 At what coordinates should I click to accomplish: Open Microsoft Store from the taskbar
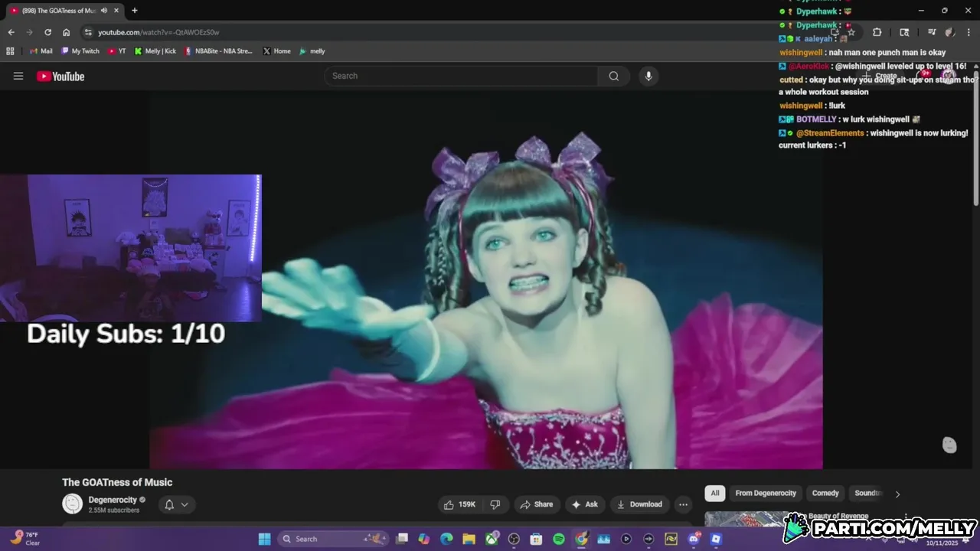coord(536,539)
